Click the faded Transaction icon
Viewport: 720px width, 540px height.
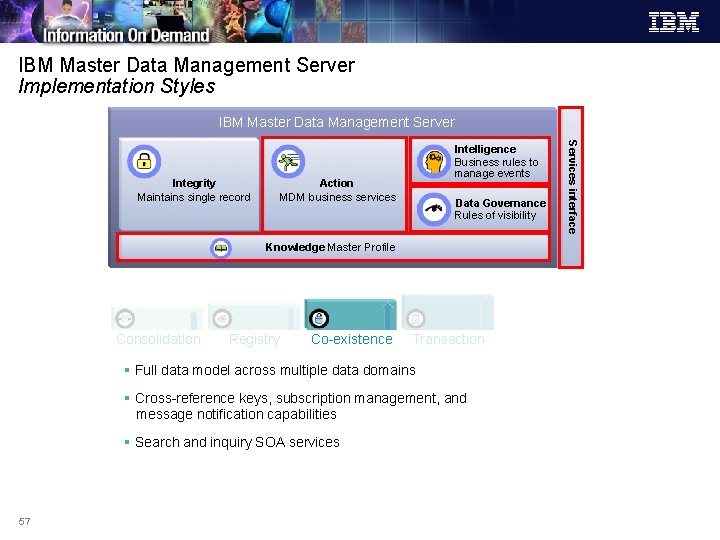pos(416,318)
